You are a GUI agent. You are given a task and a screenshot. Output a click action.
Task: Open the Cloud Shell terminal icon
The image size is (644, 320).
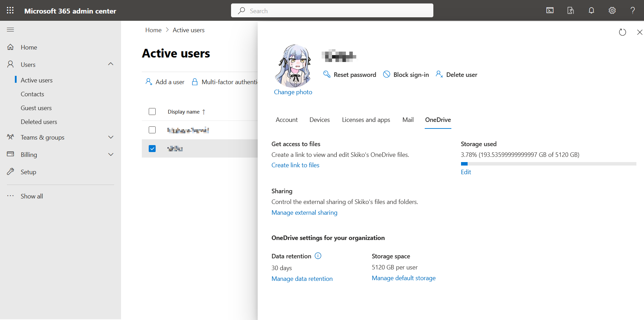tap(550, 10)
